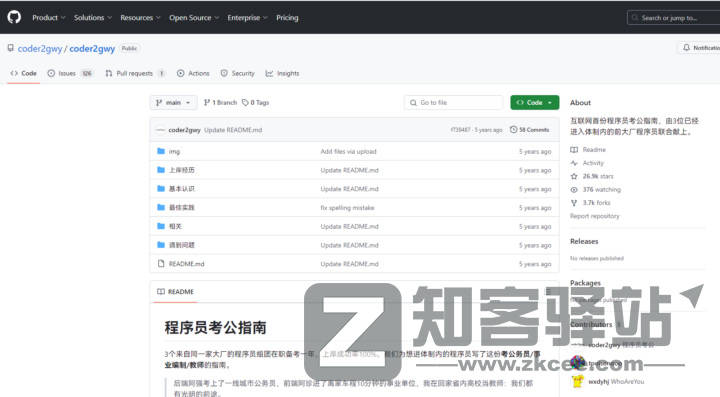The height and width of the screenshot is (397, 720).
Task: Open coder2gwy author link in commit bar
Action: click(x=184, y=130)
